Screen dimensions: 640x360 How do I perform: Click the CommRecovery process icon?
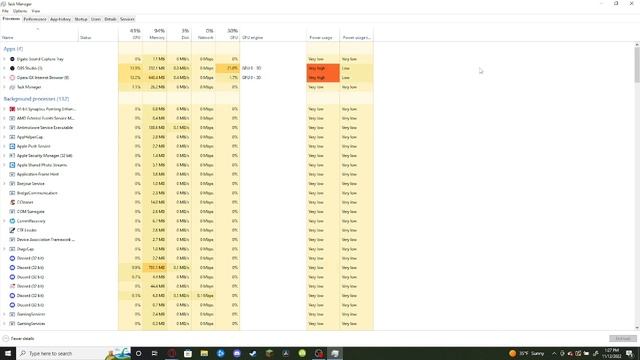pyautogui.click(x=12, y=221)
